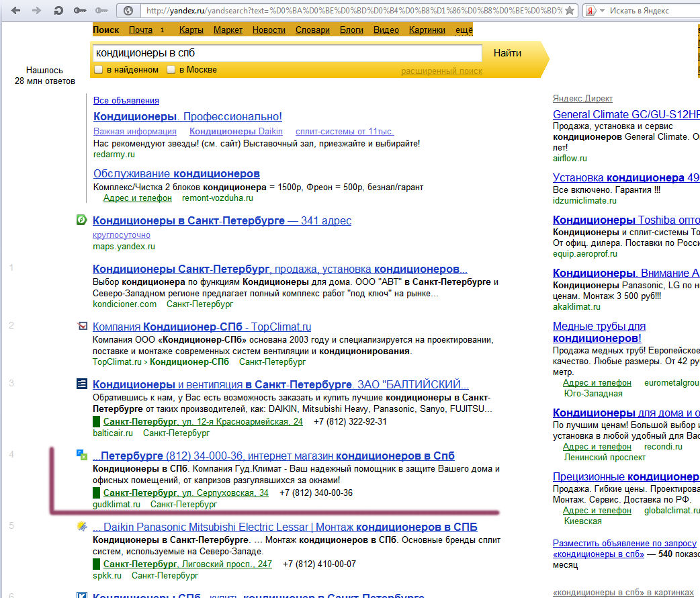700x598 pixels.
Task: Open the Словари tab
Action: pyautogui.click(x=312, y=30)
